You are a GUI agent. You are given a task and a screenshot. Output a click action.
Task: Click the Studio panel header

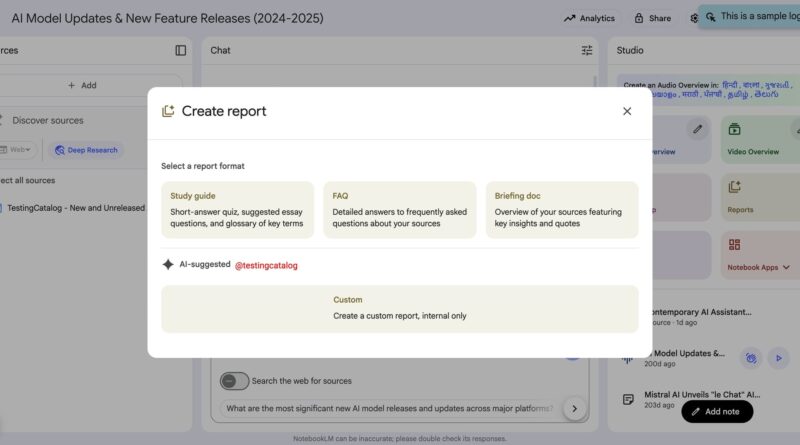[x=630, y=50]
